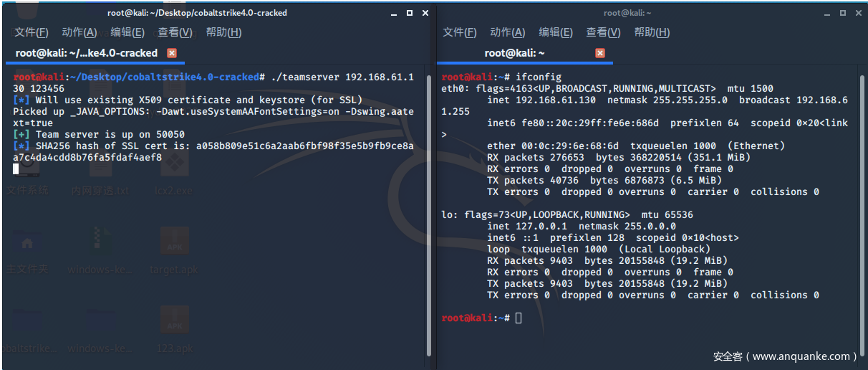The width and height of the screenshot is (868, 370).
Task: Select target.apk desktop icon
Action: pos(174,251)
